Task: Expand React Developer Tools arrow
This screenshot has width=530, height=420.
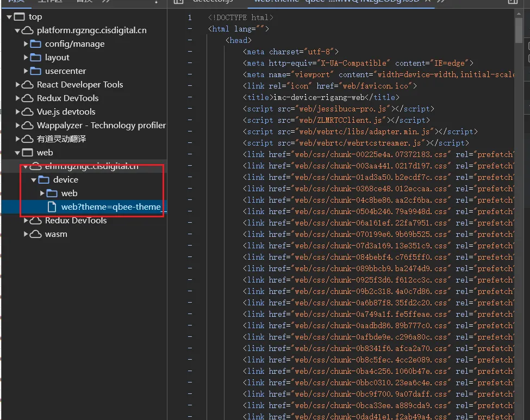Action: (17, 84)
